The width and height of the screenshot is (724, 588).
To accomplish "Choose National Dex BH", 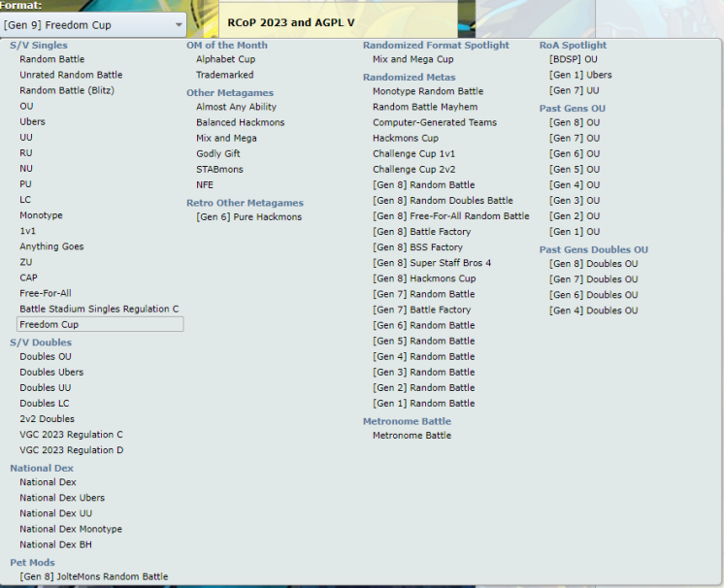I will click(55, 545).
